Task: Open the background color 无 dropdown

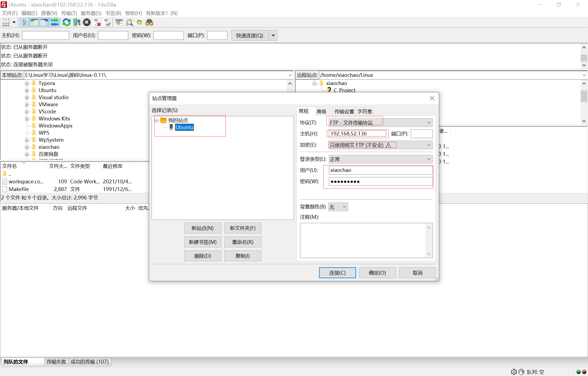Action: coord(338,207)
